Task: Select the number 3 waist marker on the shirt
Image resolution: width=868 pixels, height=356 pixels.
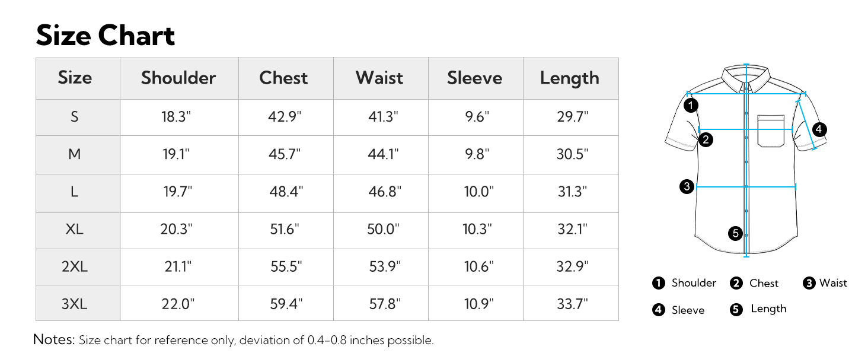Action: [687, 187]
